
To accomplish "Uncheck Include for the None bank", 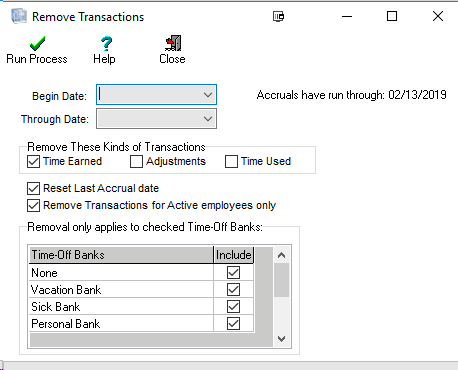I will (x=233, y=272).
